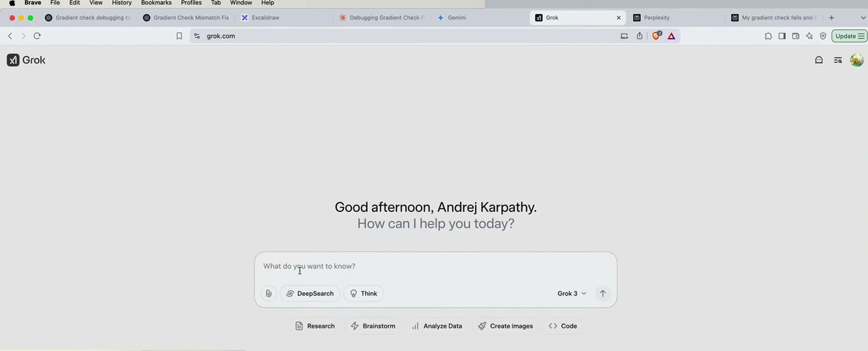Switch to the Gemini tab
Screen dimensions: 868x351
tap(479, 18)
